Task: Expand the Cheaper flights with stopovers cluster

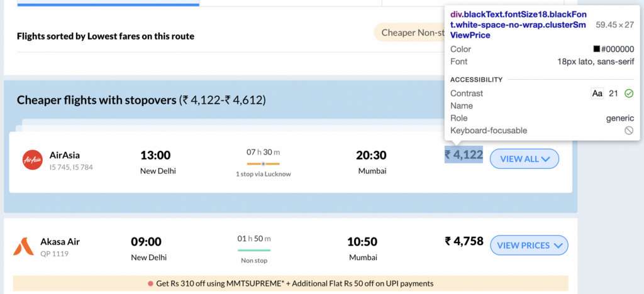Action: click(142, 100)
